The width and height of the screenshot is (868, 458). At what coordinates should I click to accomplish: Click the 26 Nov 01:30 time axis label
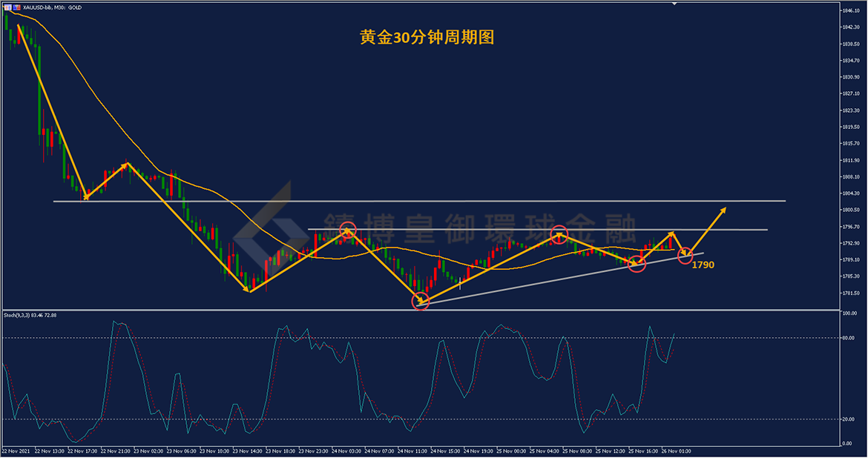click(676, 451)
